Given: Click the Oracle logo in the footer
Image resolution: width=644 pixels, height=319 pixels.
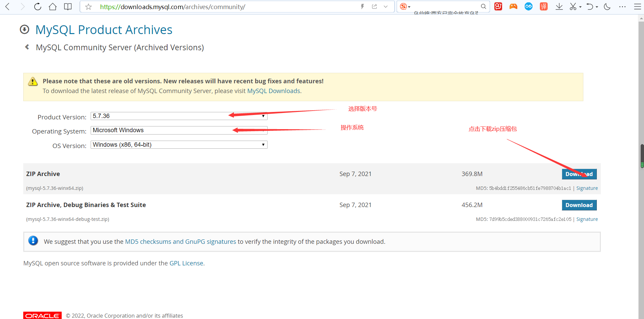Looking at the screenshot, I should (42, 315).
